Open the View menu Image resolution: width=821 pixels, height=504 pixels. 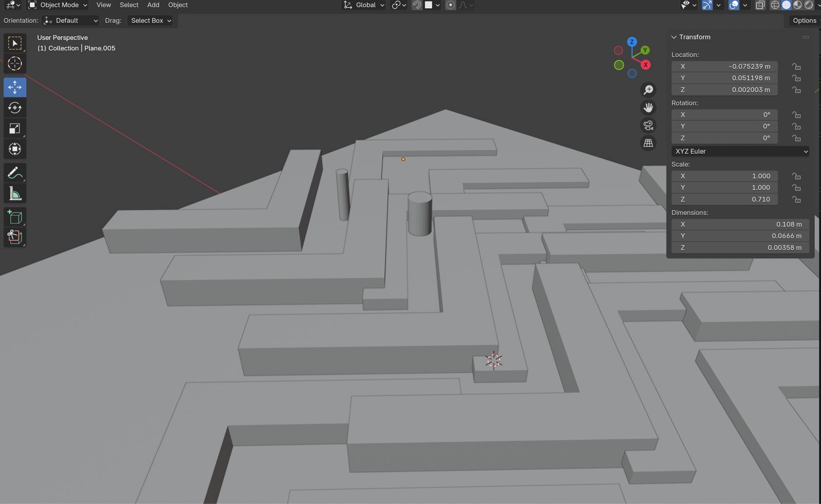(x=104, y=5)
